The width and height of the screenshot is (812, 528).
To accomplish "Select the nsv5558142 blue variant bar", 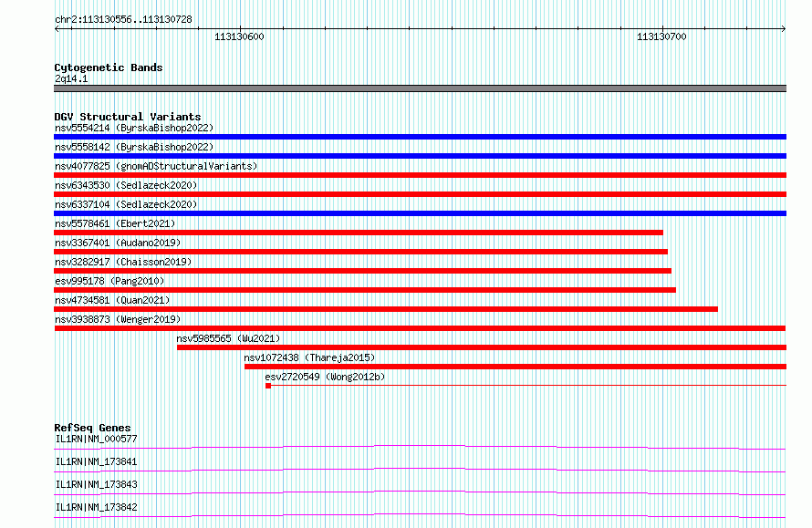I will point(420,156).
